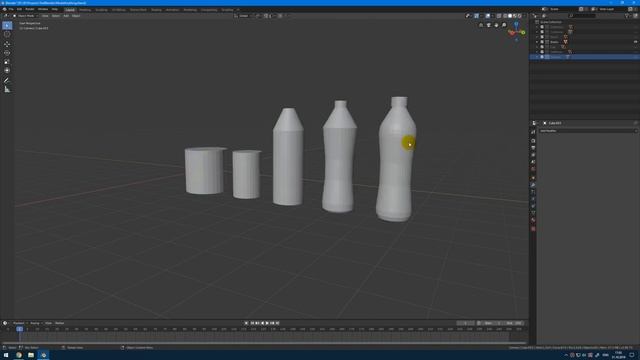Switch to the Animation workspace tab
This screenshot has width=640, height=360.
[172, 9]
